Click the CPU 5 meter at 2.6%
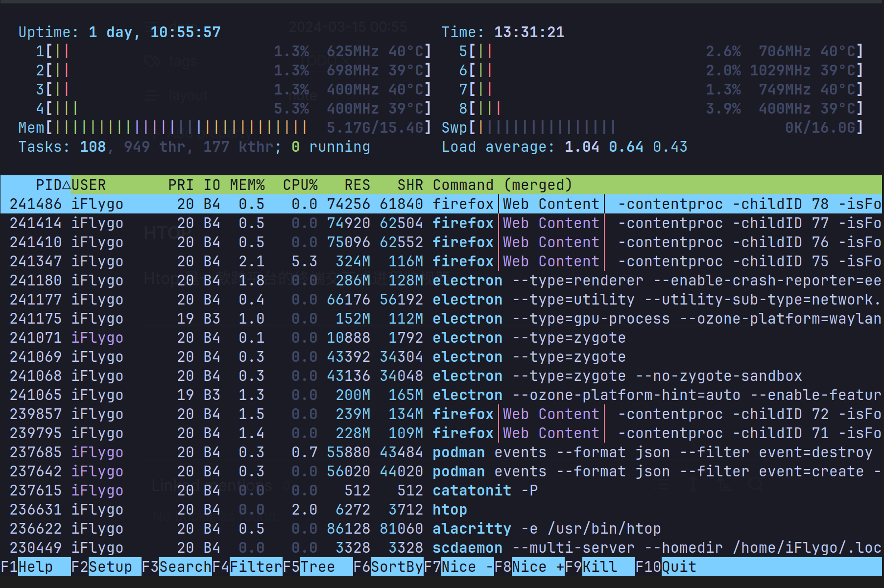Screen dimensions: 884x588 point(661,51)
